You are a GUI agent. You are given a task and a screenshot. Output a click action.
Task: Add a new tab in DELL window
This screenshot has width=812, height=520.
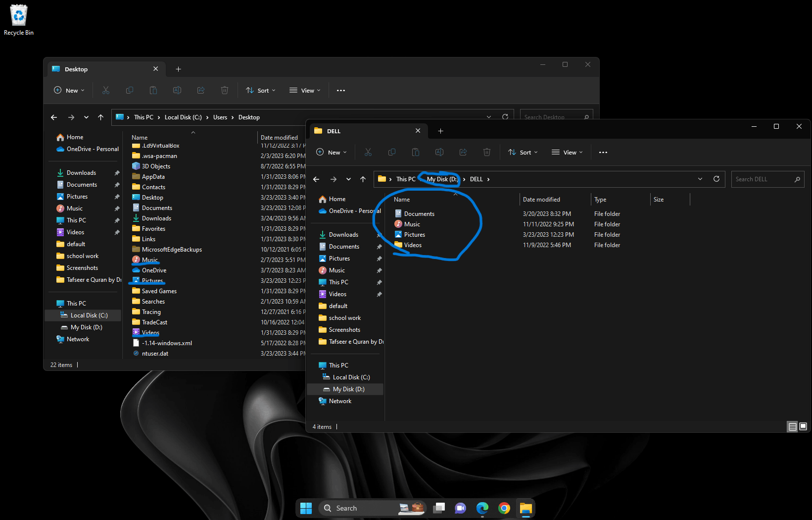click(x=440, y=131)
